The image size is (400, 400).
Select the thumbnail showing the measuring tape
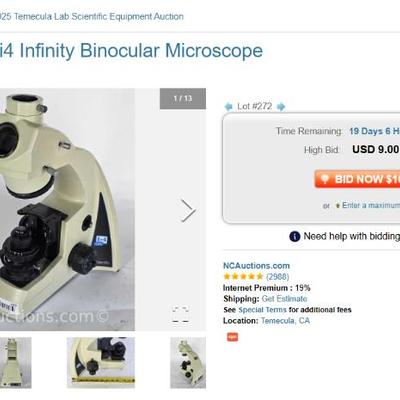tap(101, 363)
